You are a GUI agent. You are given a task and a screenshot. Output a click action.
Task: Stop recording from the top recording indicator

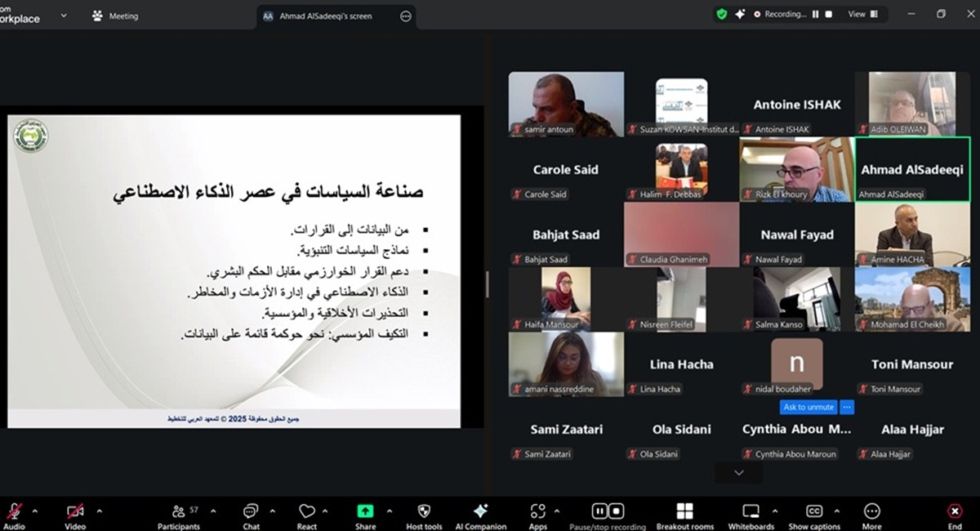(829, 14)
